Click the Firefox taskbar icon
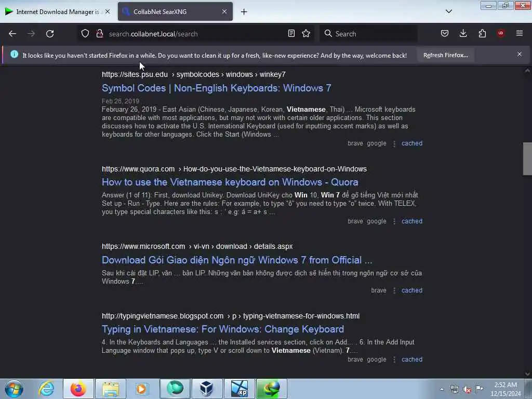The height and width of the screenshot is (399, 532). tap(78, 389)
